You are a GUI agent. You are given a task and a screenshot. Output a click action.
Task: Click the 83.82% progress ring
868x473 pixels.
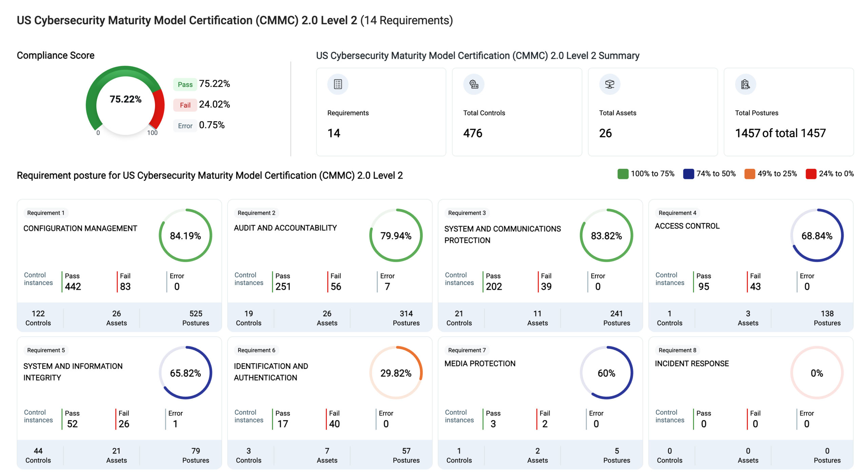(607, 235)
